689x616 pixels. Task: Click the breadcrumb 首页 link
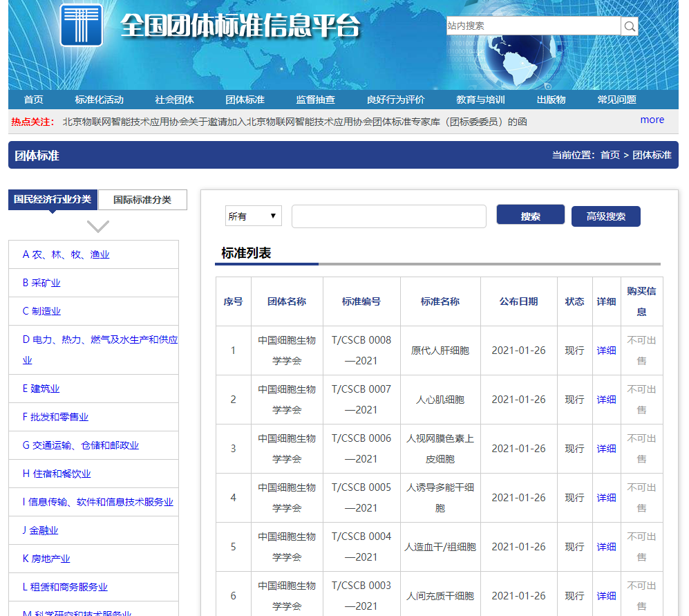point(610,155)
